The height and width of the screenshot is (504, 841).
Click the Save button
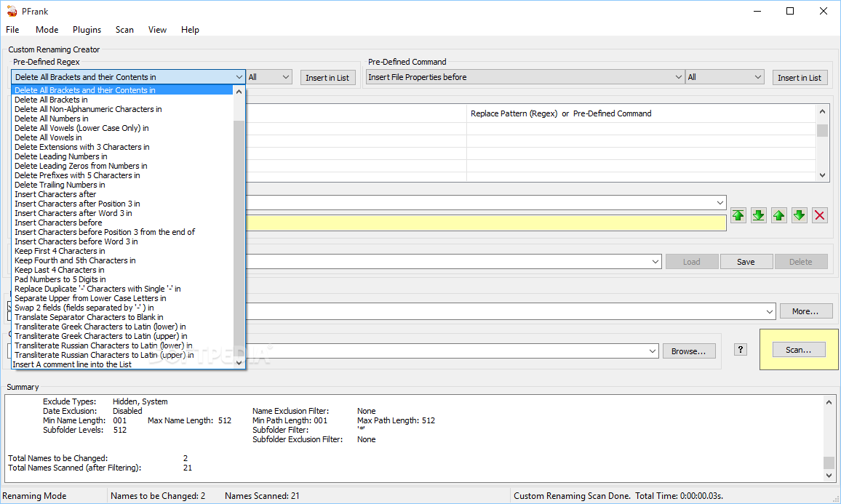click(x=746, y=262)
